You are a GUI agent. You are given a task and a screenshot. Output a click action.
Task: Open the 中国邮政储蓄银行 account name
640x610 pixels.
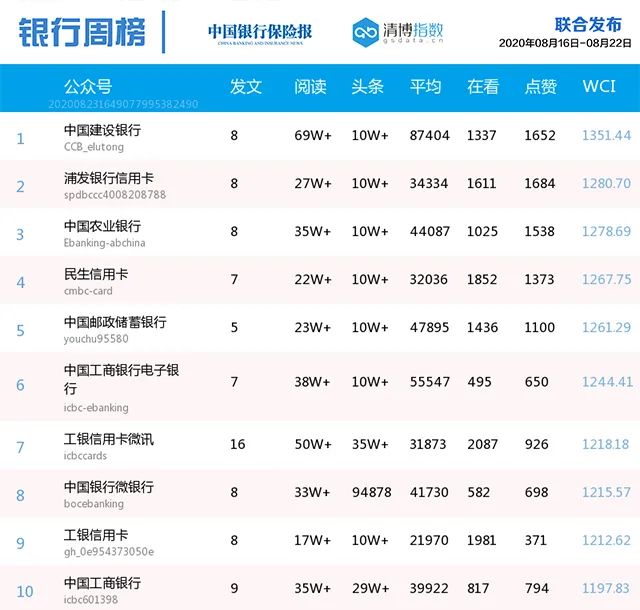pos(115,322)
